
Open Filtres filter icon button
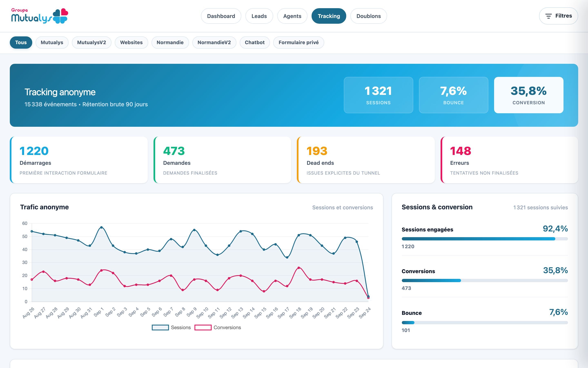(558, 16)
